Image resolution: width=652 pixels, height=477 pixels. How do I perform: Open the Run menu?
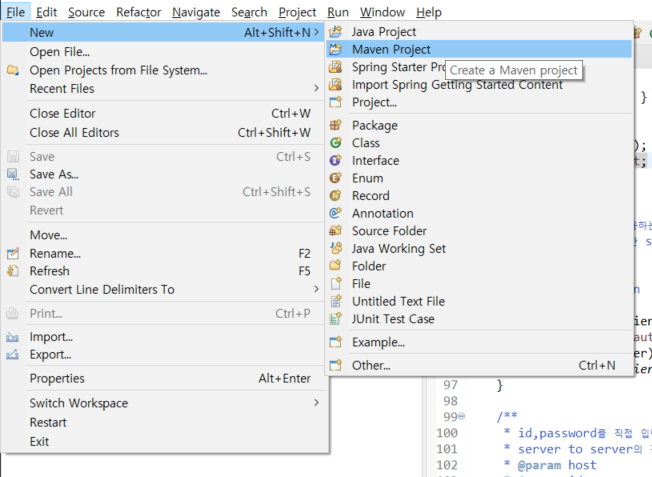pyautogui.click(x=338, y=12)
